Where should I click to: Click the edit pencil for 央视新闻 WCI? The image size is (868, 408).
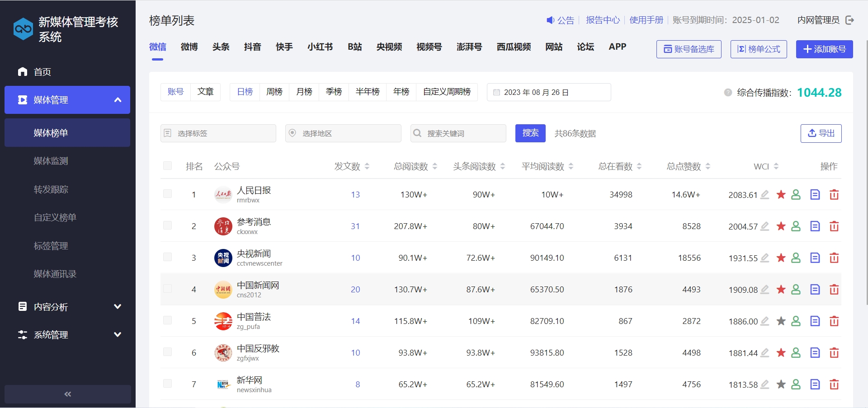(x=764, y=258)
